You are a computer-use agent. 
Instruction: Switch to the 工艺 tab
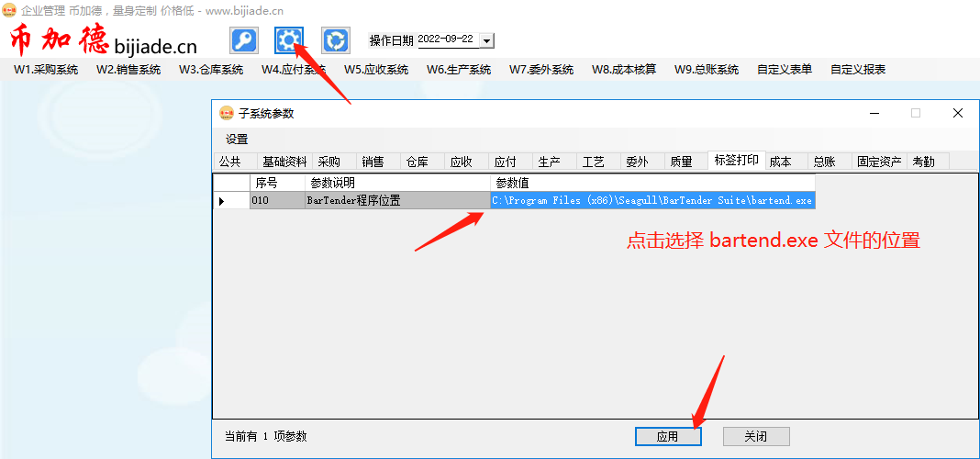point(598,162)
